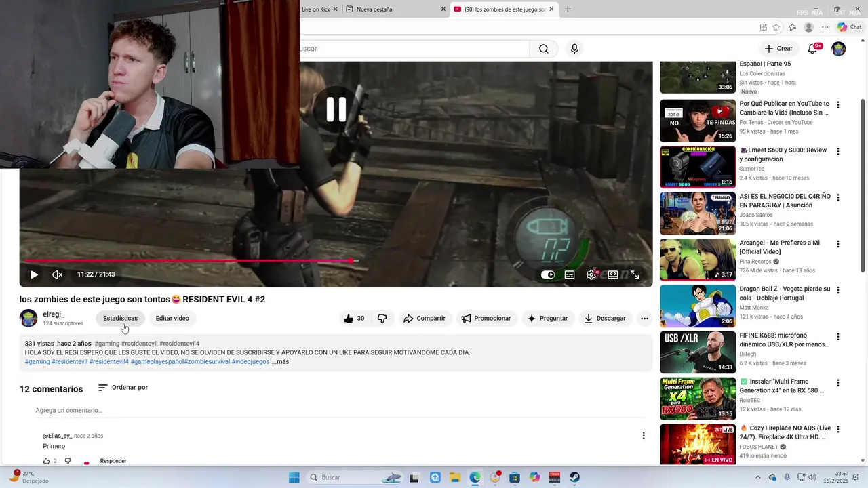Open the Promocionar button

pos(486,318)
